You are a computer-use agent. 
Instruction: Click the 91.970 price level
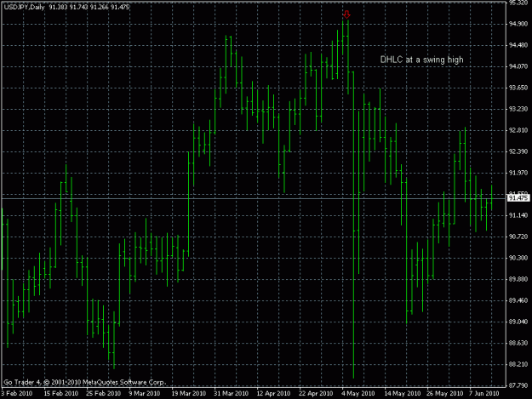click(x=518, y=173)
